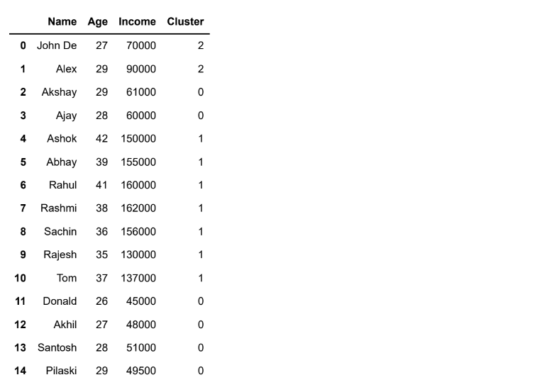The image size is (552, 392).
Task: Click Rajesh's income value 130000
Action: tap(138, 254)
